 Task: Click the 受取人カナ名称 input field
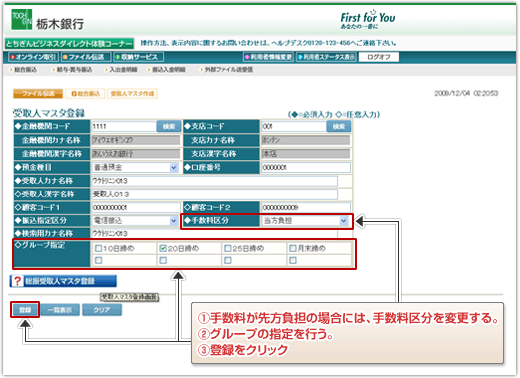tap(214, 181)
